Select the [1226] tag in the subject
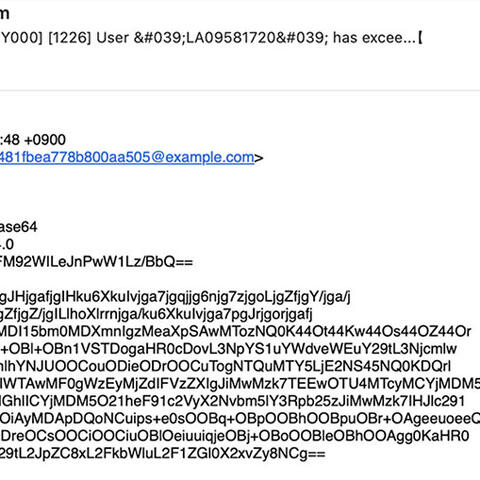The width and height of the screenshot is (480, 480). pyautogui.click(x=70, y=38)
